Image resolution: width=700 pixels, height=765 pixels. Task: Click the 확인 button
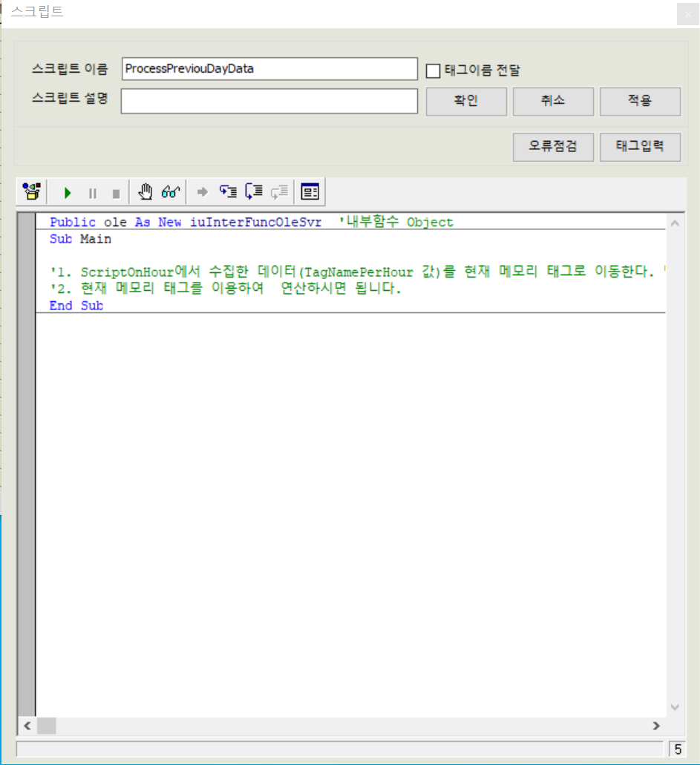click(466, 102)
